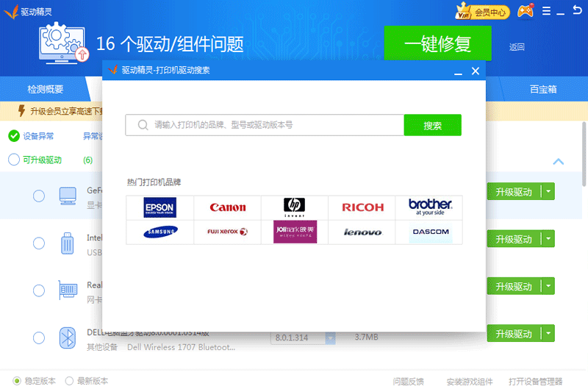Screen dimensions: 588x392
Task: Click 升级驱动 for the Realtek row
Action: click(x=514, y=286)
